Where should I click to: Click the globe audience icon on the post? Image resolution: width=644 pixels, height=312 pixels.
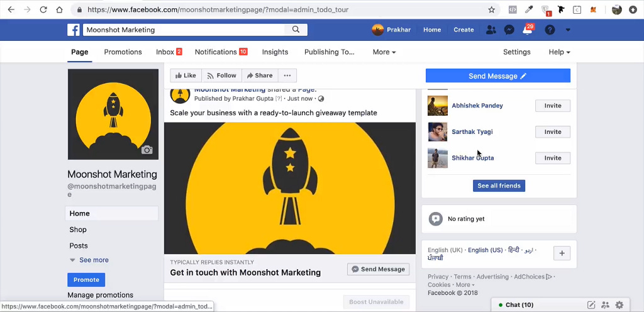click(x=321, y=99)
